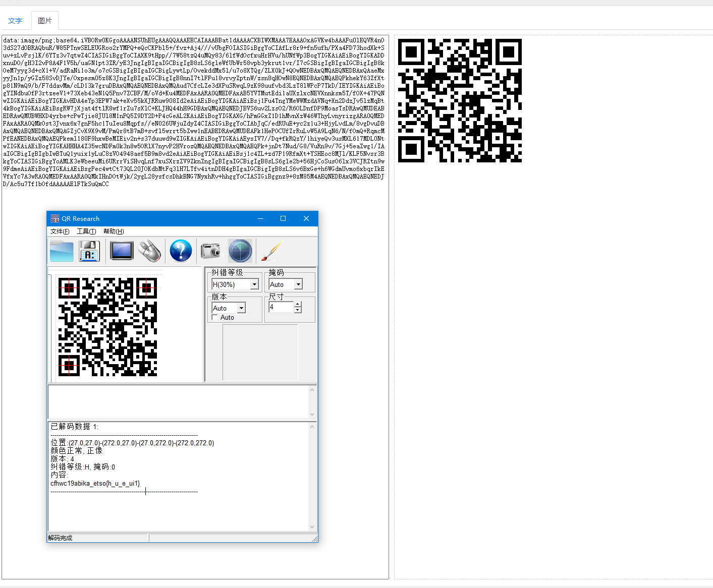The width and height of the screenshot is (713, 588).
Task: Click the down arrow of the decoded results scrollbar
Action: (312, 527)
